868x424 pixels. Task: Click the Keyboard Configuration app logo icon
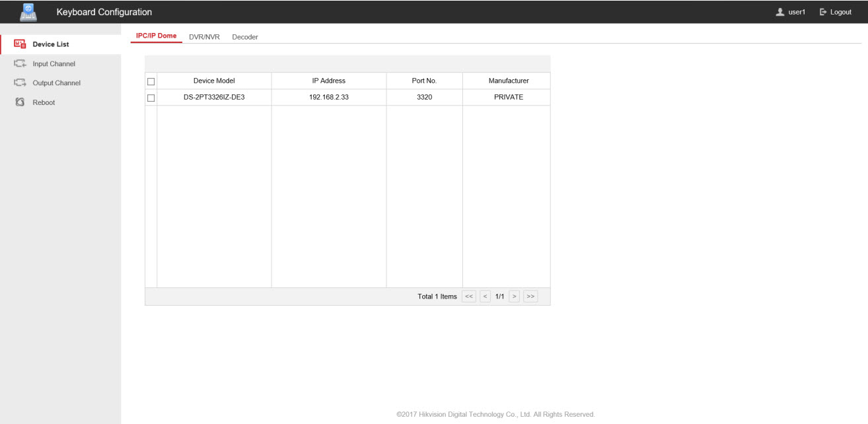[28, 12]
